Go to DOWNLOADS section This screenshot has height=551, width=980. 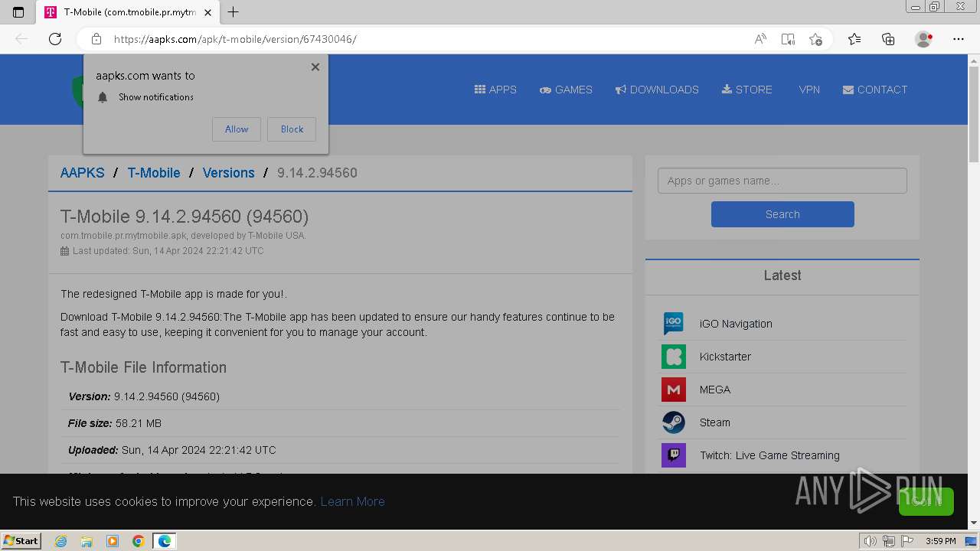pos(657,90)
